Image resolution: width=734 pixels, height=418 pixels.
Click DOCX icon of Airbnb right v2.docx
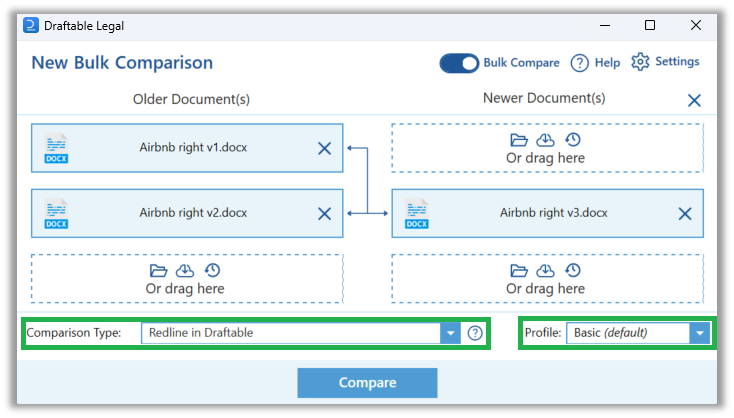pyautogui.click(x=56, y=214)
